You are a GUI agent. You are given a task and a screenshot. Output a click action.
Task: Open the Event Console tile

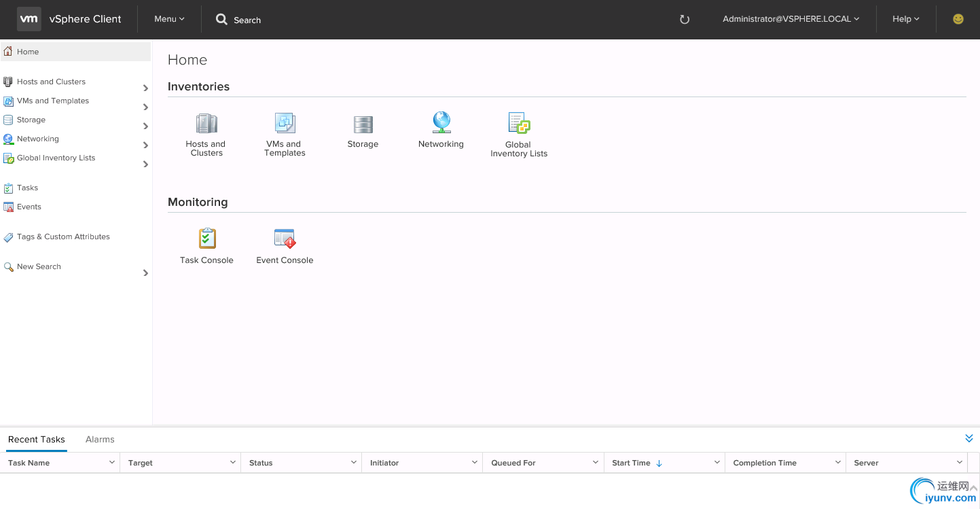click(x=285, y=246)
